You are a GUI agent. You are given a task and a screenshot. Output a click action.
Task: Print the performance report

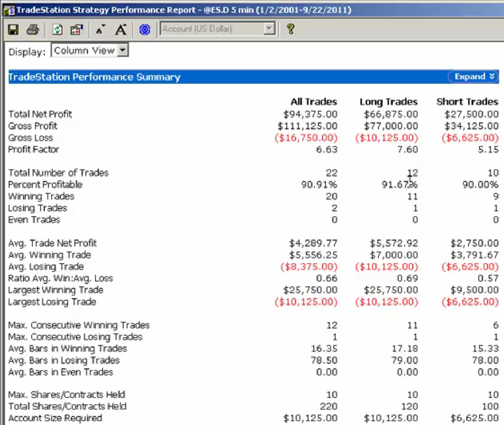click(x=33, y=29)
